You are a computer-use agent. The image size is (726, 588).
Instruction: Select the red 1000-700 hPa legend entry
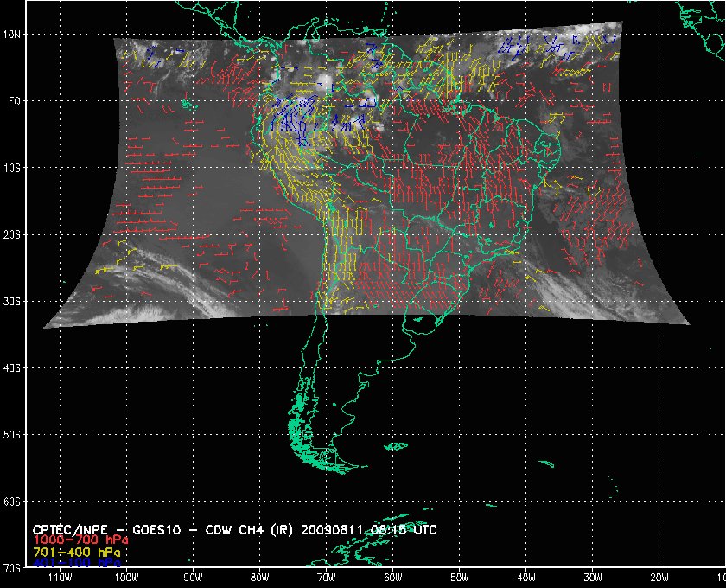(80, 540)
